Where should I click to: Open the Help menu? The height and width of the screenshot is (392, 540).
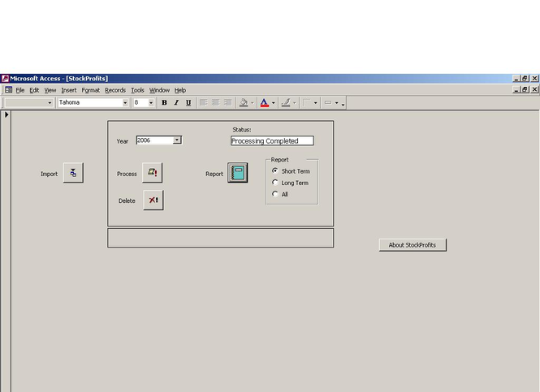click(x=180, y=90)
